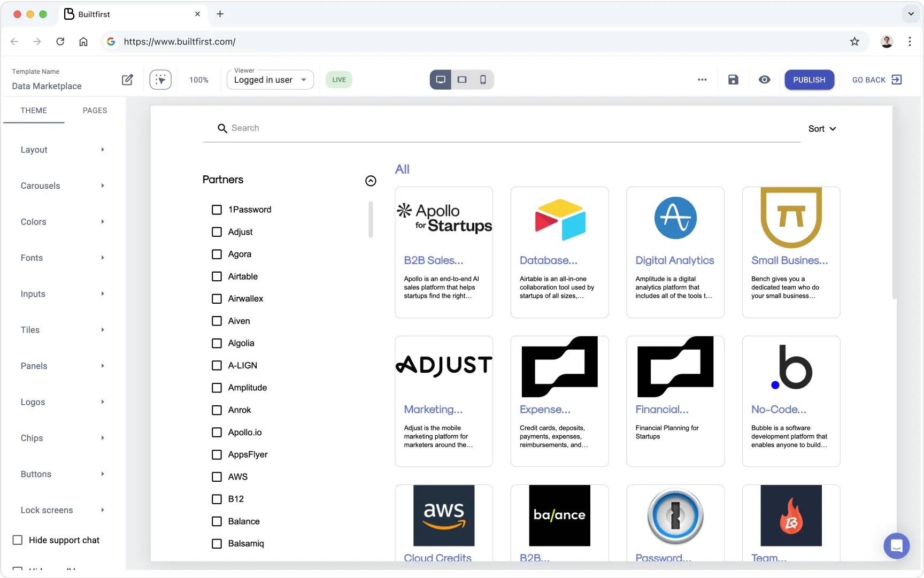
Task: Save the template with floppy disk icon
Action: (733, 80)
